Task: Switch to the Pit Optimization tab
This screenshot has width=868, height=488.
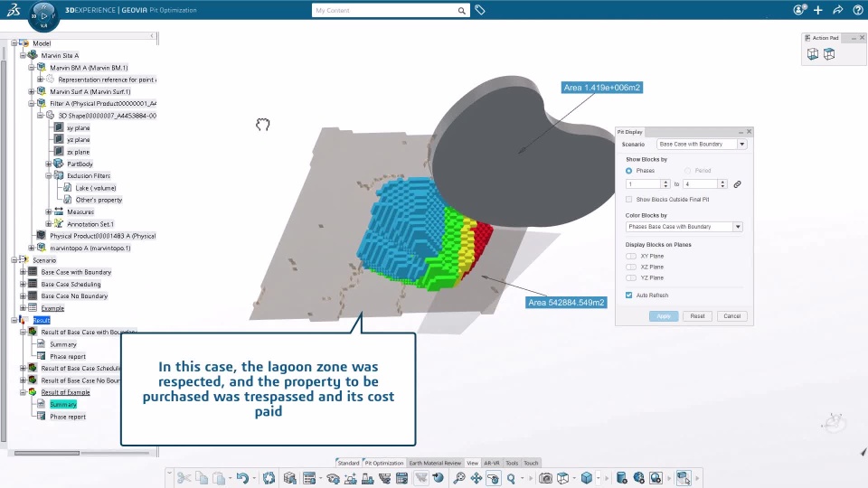Action: coord(384,463)
